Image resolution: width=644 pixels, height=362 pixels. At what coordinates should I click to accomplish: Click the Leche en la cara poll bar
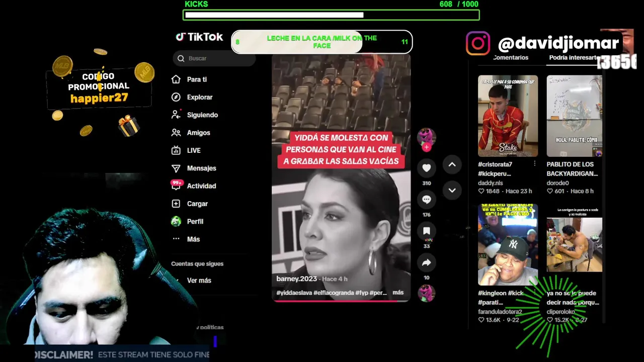click(322, 42)
